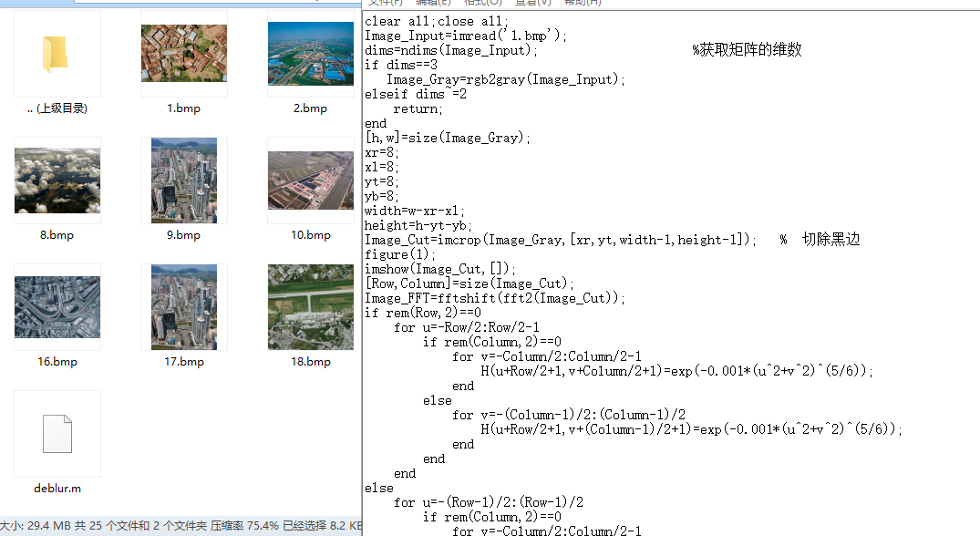This screenshot has width=980, height=536.
Task: Click the line 'dims=ndims(Image_Input);'
Action: click(450, 50)
